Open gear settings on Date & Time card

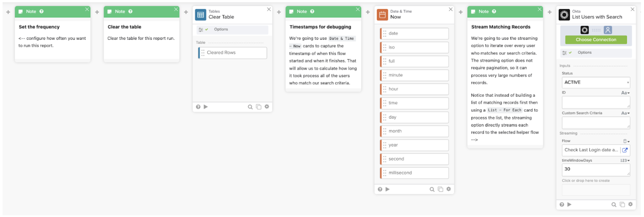449,189
